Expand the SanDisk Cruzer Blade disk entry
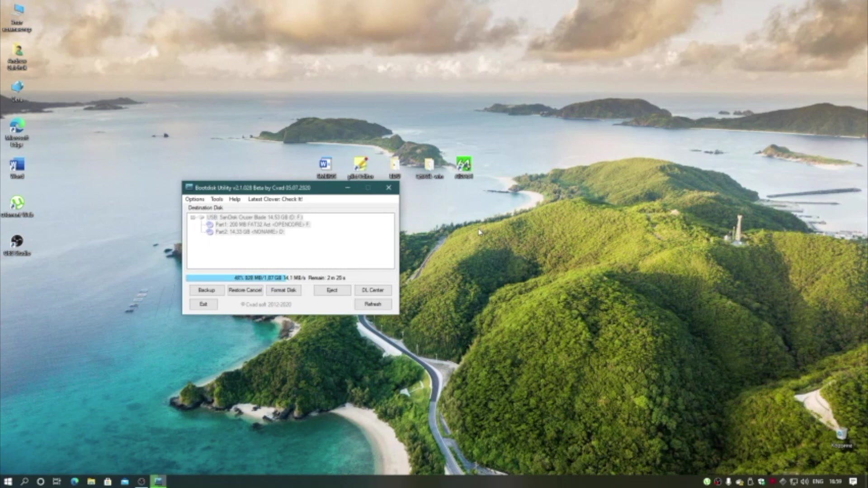Screen dimensions: 868x488 tap(192, 217)
